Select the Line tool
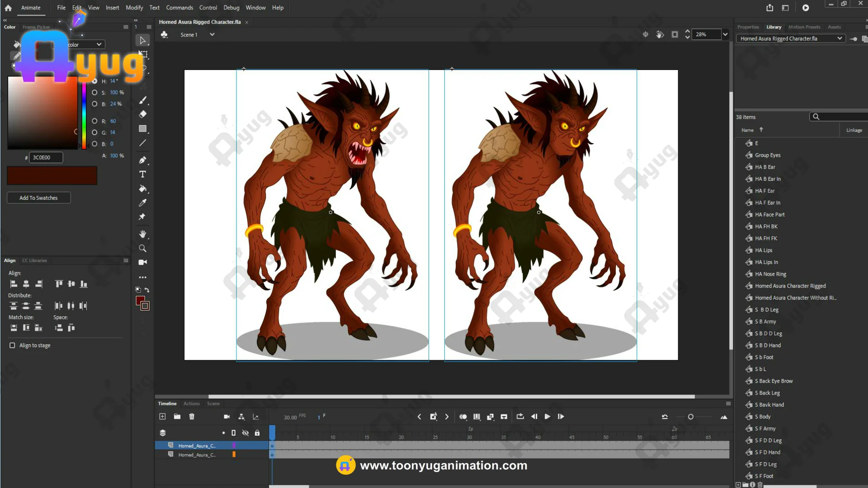This screenshot has height=488, width=868. click(142, 143)
